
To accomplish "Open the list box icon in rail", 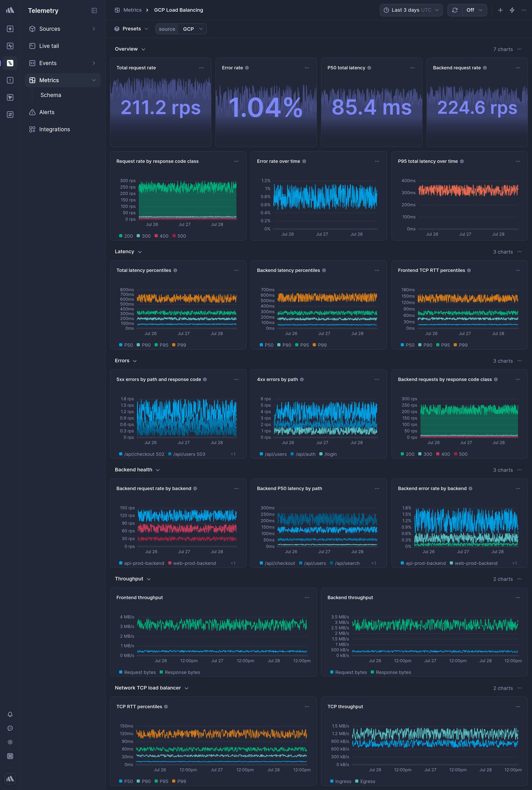I will tap(10, 114).
